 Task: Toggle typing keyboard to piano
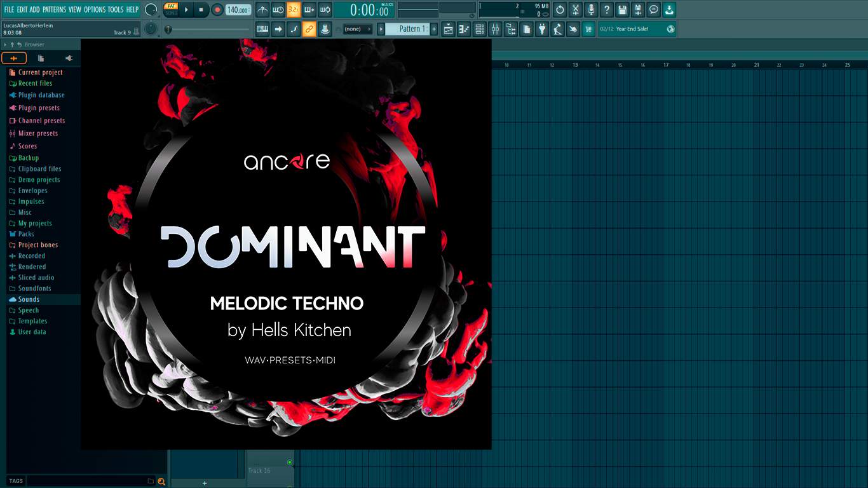(x=262, y=29)
